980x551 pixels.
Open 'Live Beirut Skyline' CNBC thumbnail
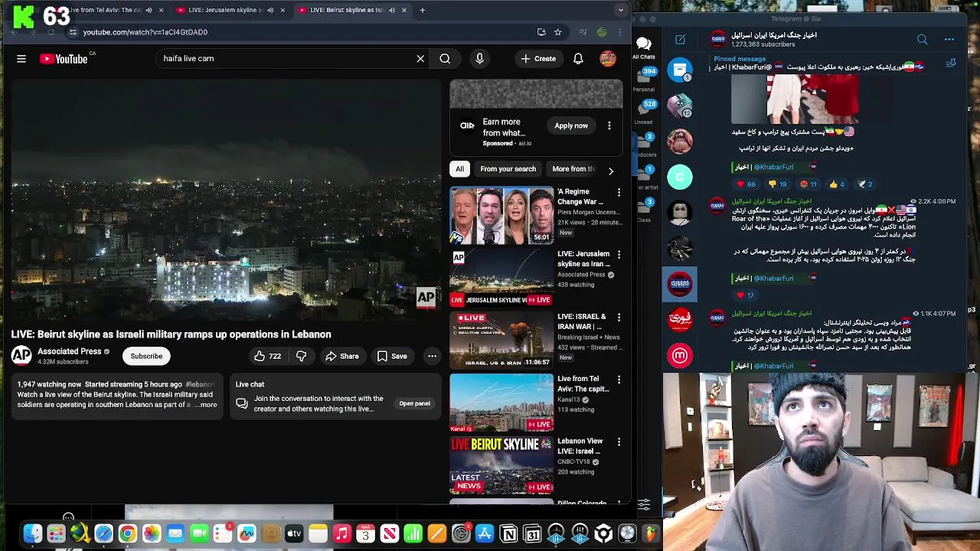coord(501,465)
